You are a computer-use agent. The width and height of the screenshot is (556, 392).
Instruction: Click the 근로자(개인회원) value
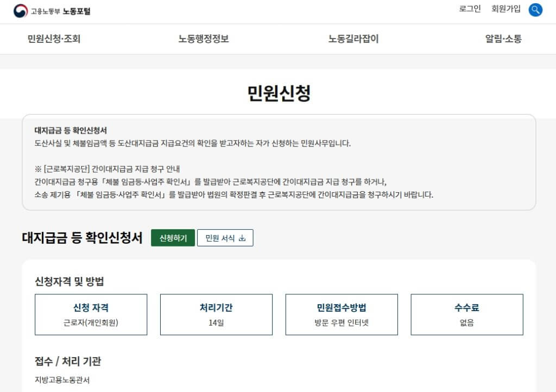[x=91, y=323]
